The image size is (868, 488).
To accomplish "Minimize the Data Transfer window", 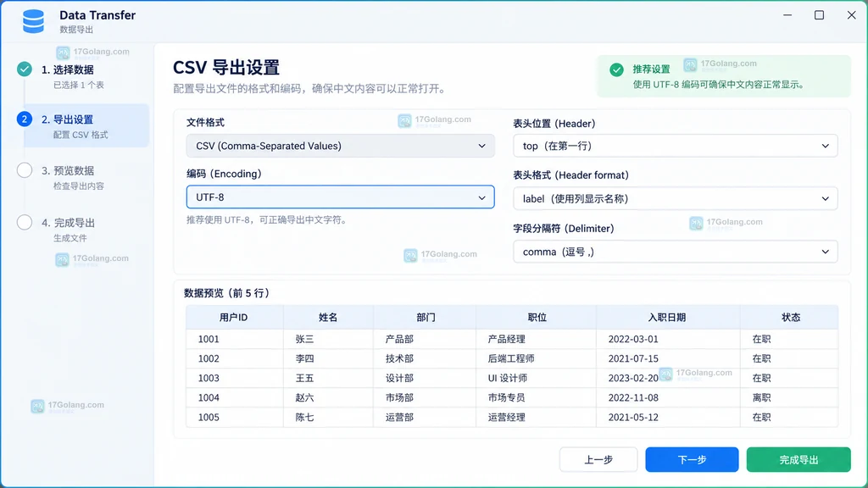I will pyautogui.click(x=787, y=15).
